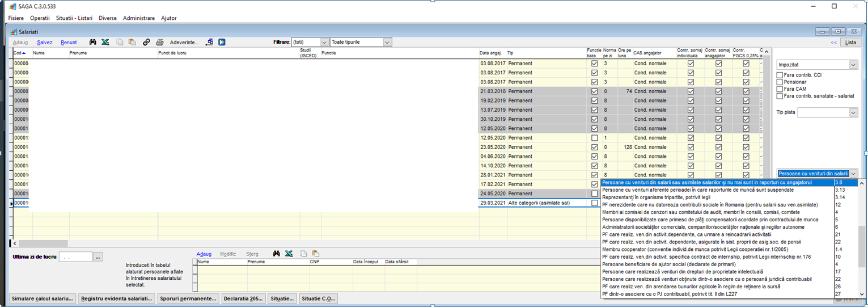Click the Salariati window icon
Viewport: 868px width, 307px height.
(x=14, y=32)
